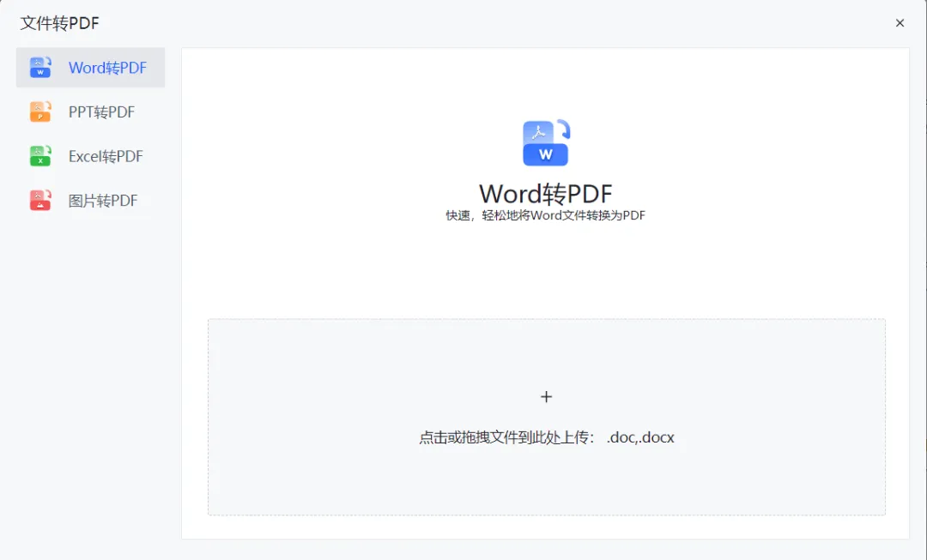The height and width of the screenshot is (560, 927).
Task: Click the plus icon to add a file
Action: 546,397
